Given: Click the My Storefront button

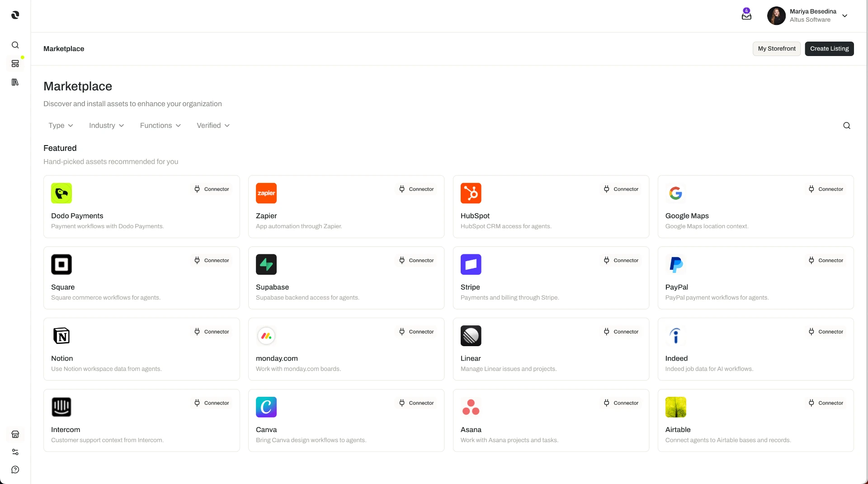Looking at the screenshot, I should click(x=777, y=49).
